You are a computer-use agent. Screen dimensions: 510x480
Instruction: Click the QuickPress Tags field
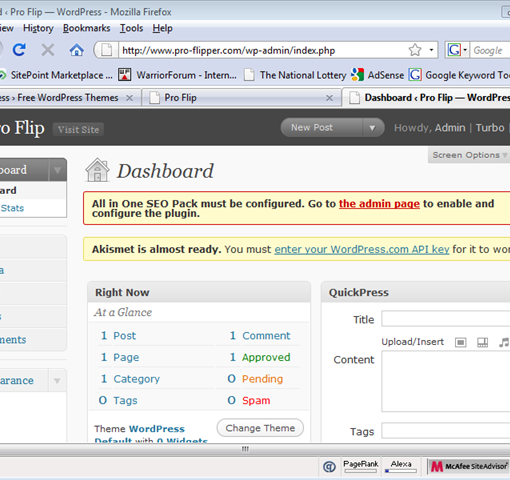point(446,431)
